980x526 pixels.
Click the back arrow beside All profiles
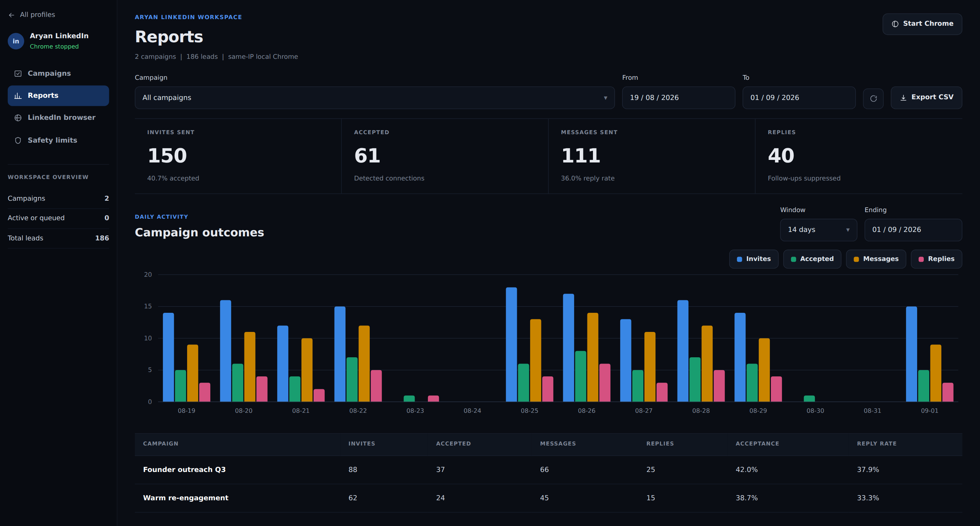[x=11, y=15]
